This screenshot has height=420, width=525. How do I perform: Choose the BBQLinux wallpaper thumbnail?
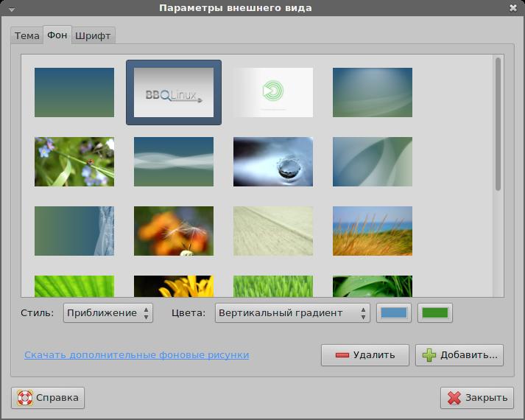(174, 92)
